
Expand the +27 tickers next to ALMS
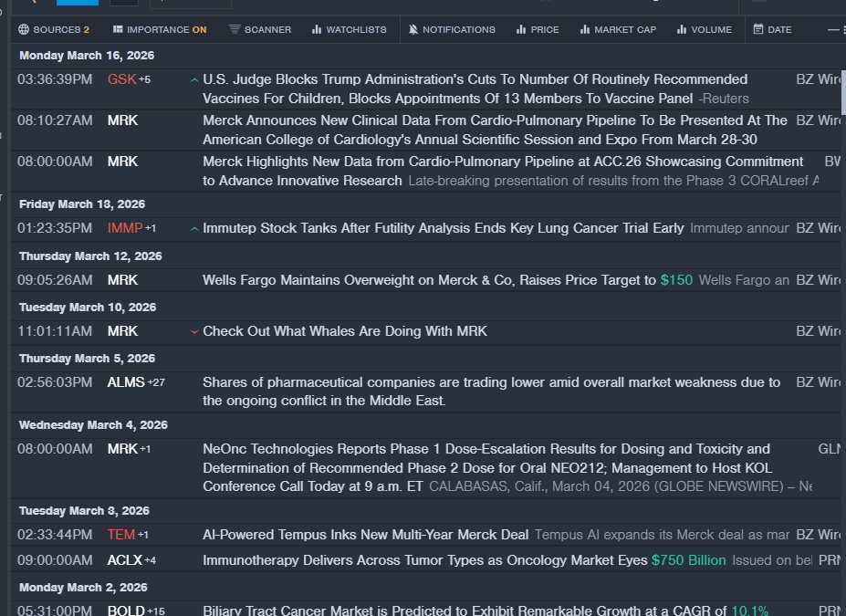[156, 382]
